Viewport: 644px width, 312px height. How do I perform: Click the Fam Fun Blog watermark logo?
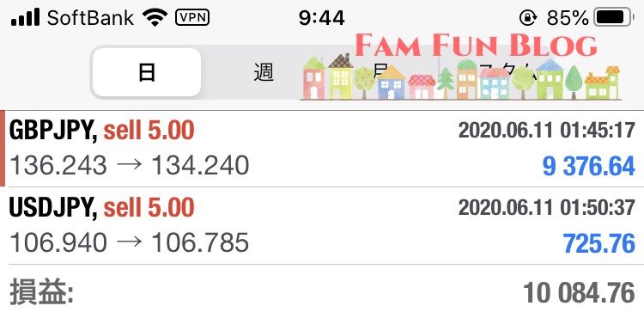(476, 46)
